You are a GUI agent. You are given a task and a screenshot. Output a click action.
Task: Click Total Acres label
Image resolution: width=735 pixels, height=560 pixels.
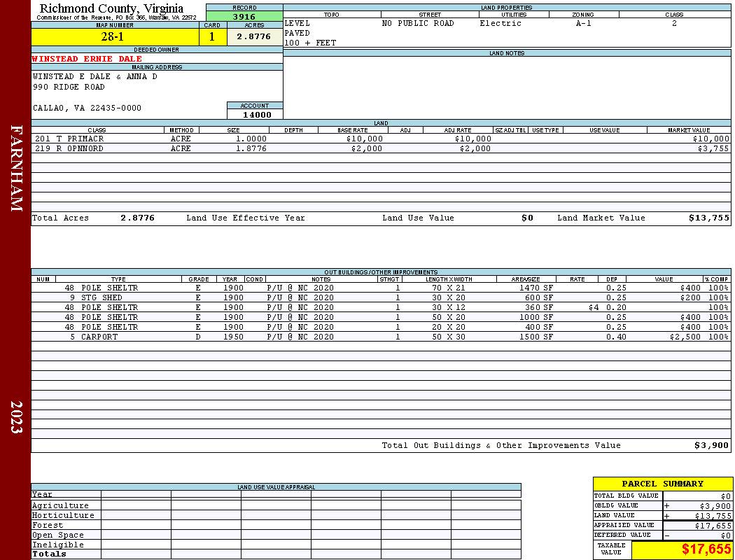pyautogui.click(x=60, y=218)
